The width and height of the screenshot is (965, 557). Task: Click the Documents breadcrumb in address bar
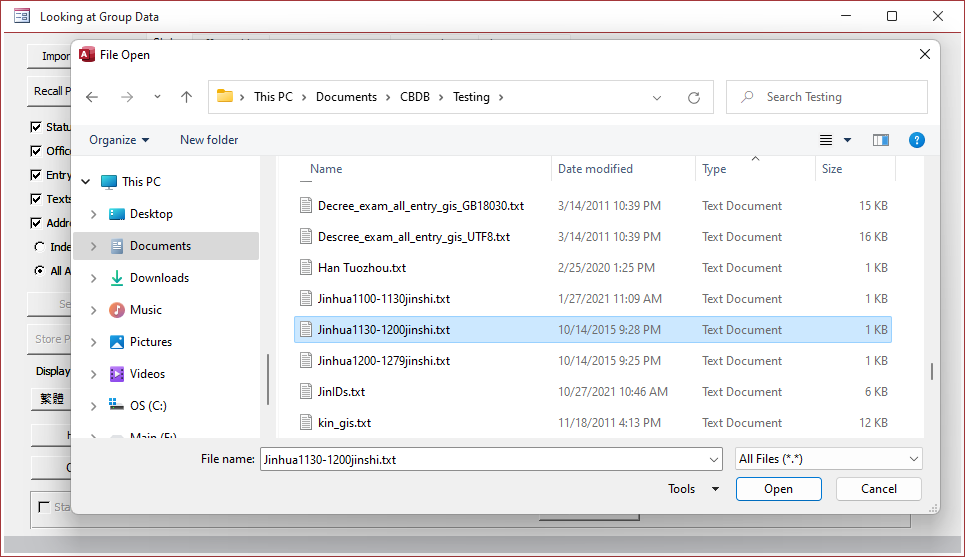(346, 97)
